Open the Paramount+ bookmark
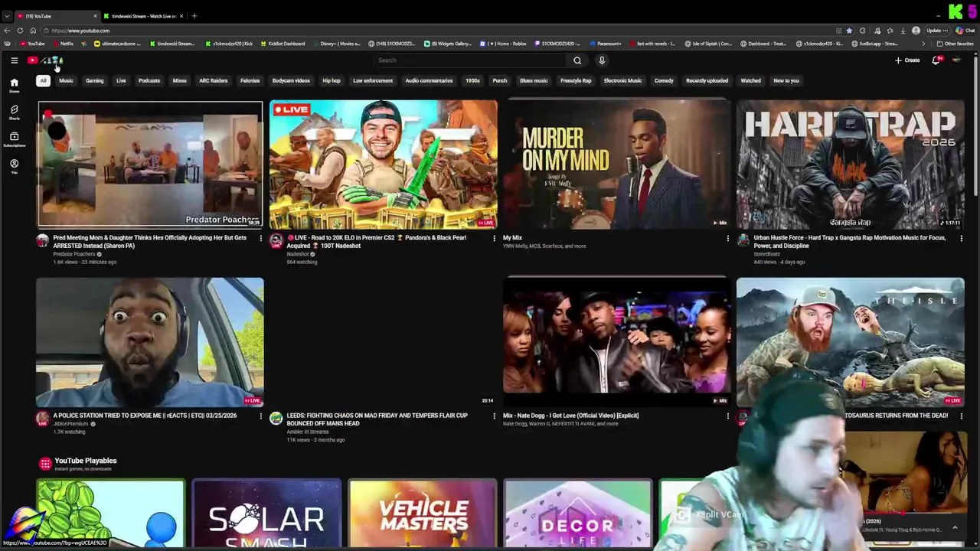Viewport: 980px width, 551px height. pyautogui.click(x=605, y=44)
